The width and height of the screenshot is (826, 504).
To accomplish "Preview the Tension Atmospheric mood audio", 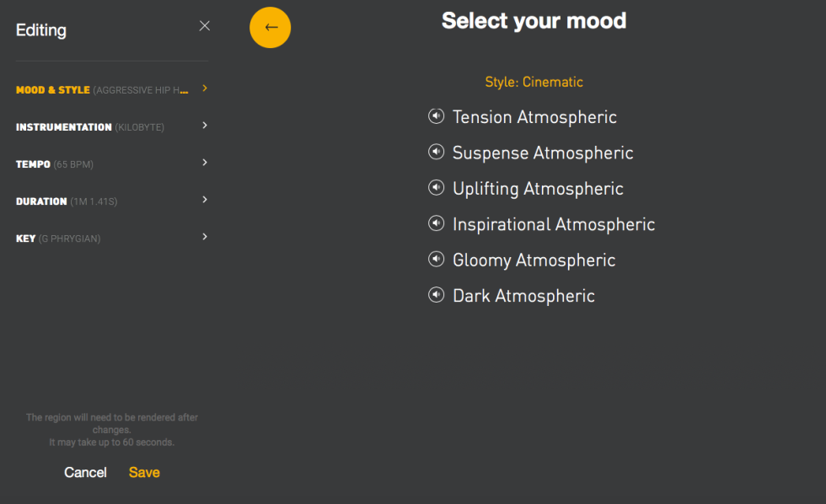I will point(436,116).
